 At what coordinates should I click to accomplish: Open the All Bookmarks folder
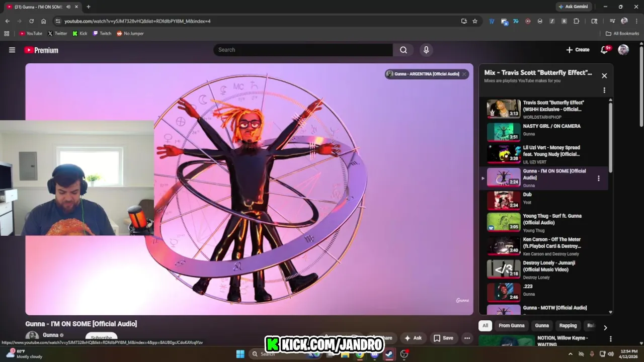pyautogui.click(x=622, y=34)
